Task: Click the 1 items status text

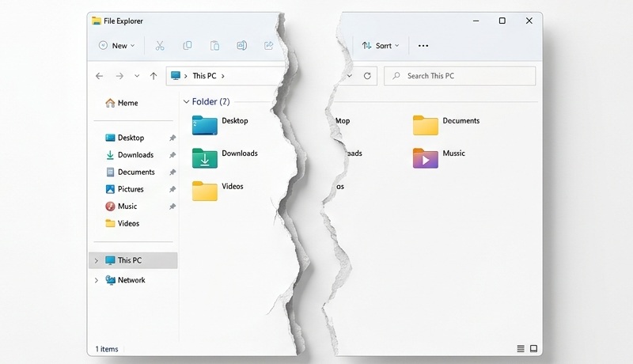Action: (x=107, y=349)
